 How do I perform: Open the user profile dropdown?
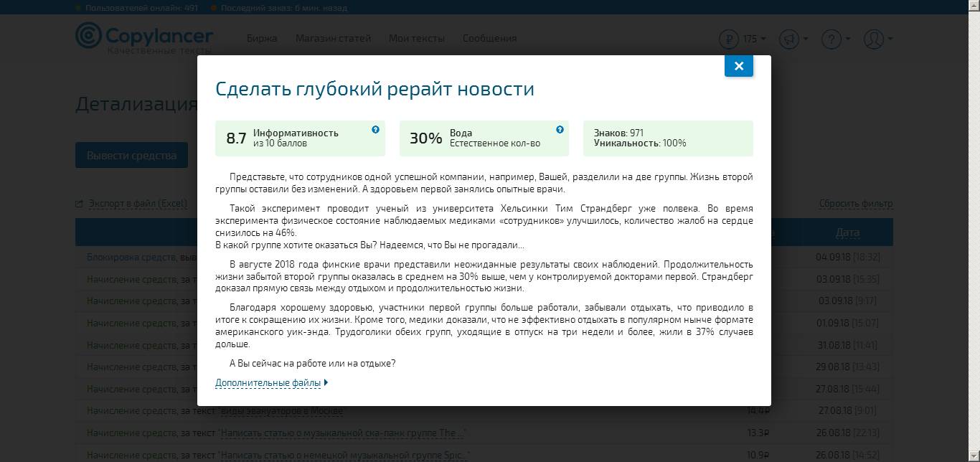[877, 39]
